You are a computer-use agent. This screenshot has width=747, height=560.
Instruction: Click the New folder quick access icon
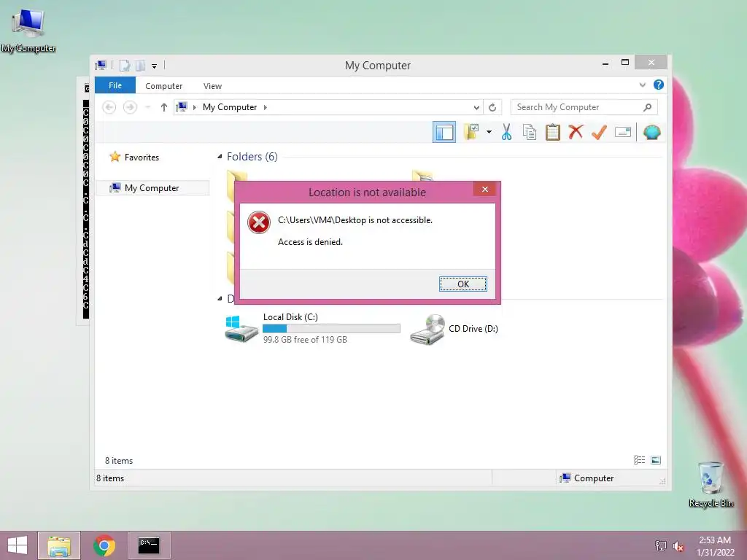point(141,65)
